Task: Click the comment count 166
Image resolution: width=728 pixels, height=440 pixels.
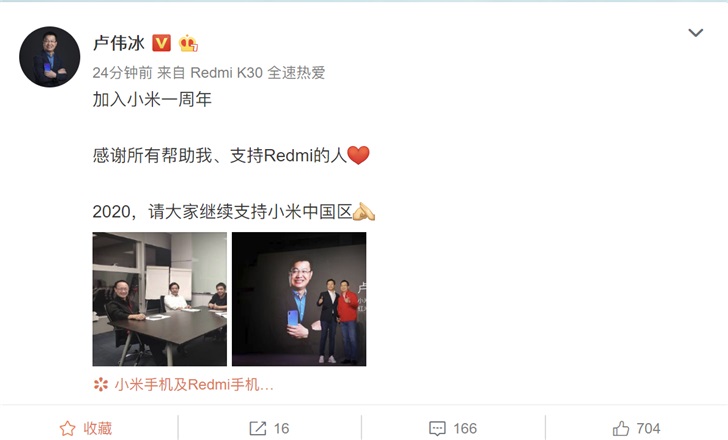Action: (465, 428)
